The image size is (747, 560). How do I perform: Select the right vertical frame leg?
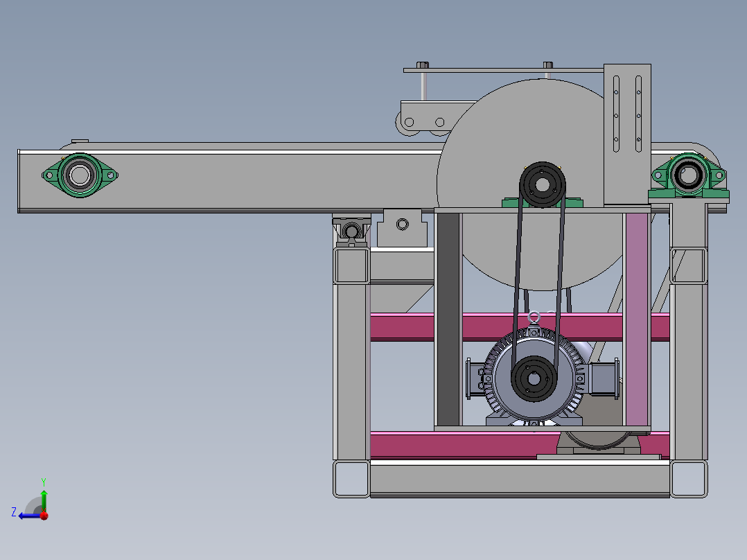[689, 371]
